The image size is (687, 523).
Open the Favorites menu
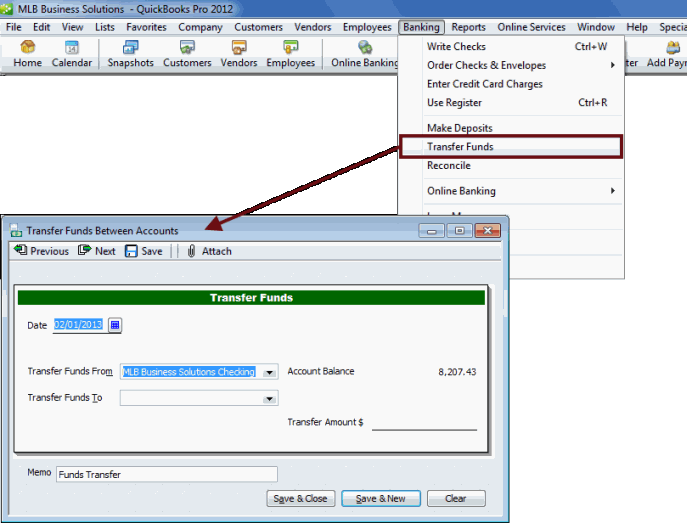tap(146, 27)
